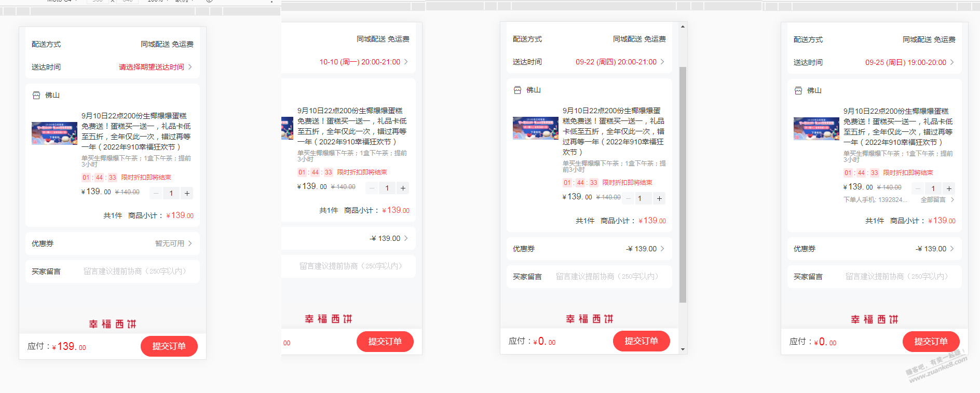Open coupon -¥139.00 row in the 09-25 panel
Image resolution: width=980 pixels, height=393 pixels.
(875, 249)
